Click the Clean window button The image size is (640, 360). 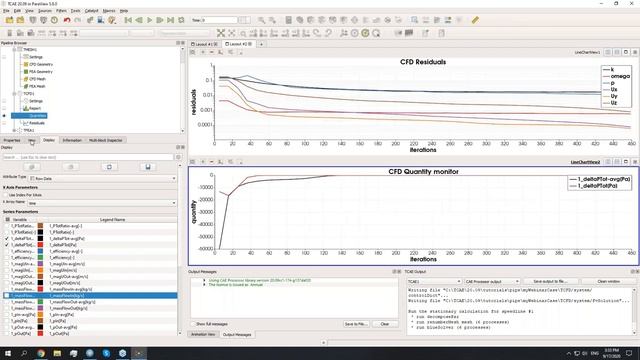[x=609, y=282]
